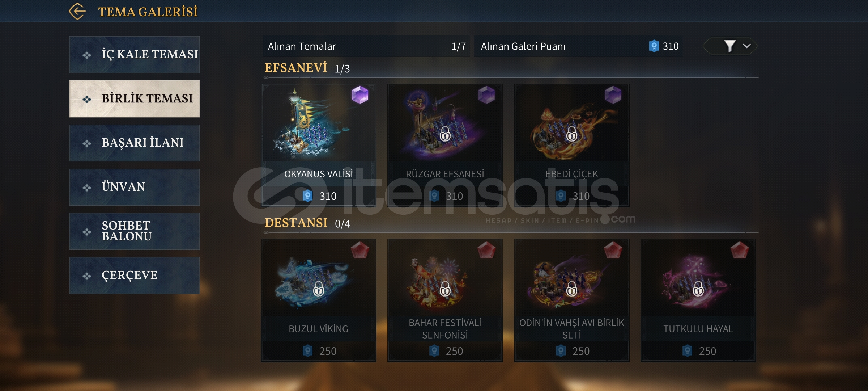Open the Ünvan category

click(x=135, y=187)
